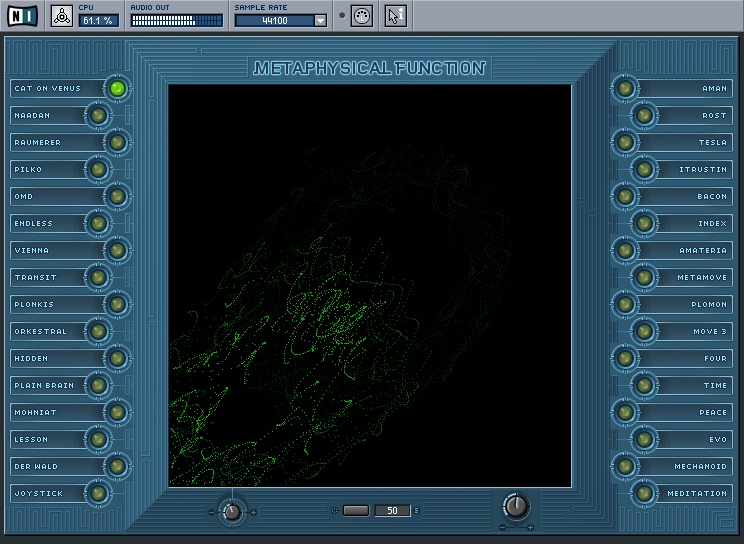Switch on the Peace preset
This screenshot has height=544, width=744.
click(625, 413)
